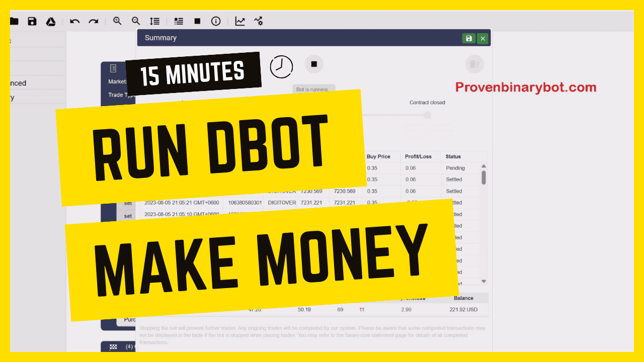Rearrange blocks vertically with the sort icon

tap(154, 21)
